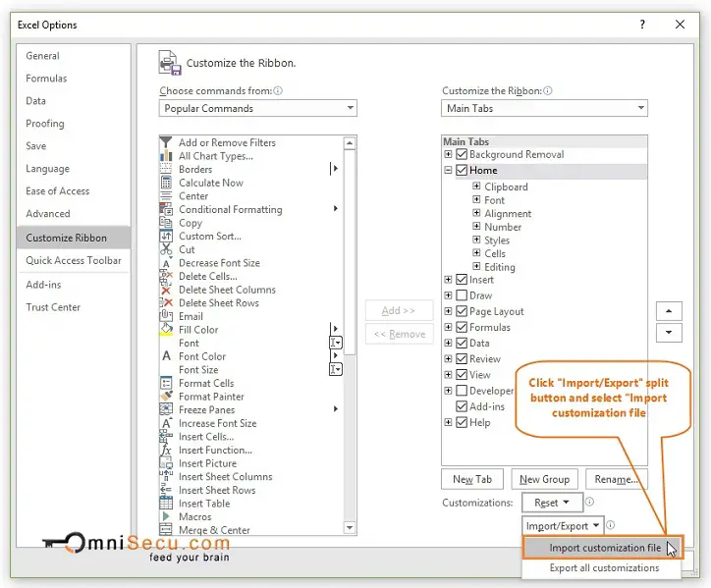Click the Fill Color paint bucket icon
The image size is (711, 588).
coord(166,330)
